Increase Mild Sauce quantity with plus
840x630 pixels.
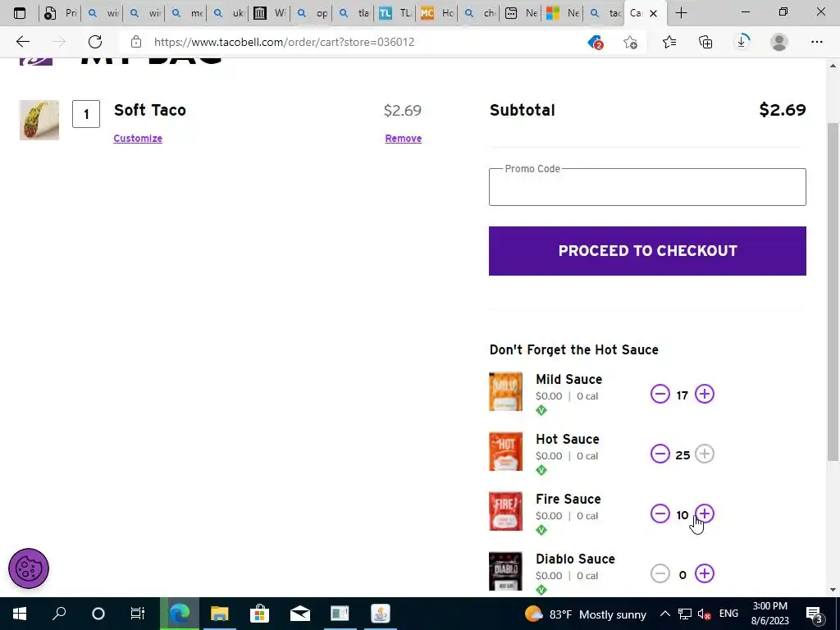coord(705,395)
